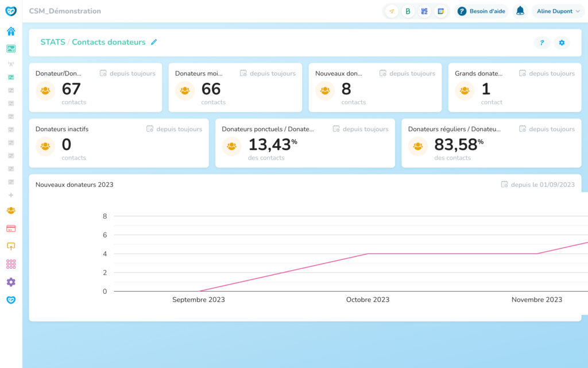Open the green B shortcut icon
This screenshot has width=588, height=368.
[408, 11]
